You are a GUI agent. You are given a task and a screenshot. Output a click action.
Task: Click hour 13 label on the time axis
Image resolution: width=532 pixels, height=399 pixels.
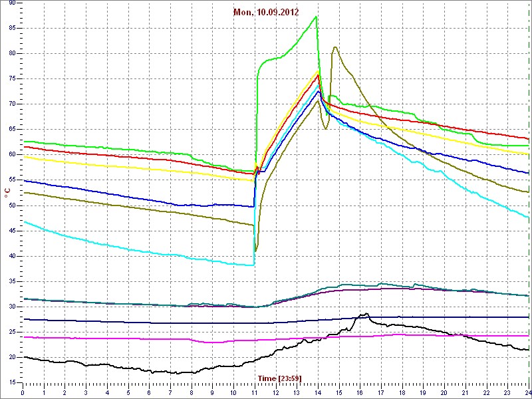(x=297, y=393)
